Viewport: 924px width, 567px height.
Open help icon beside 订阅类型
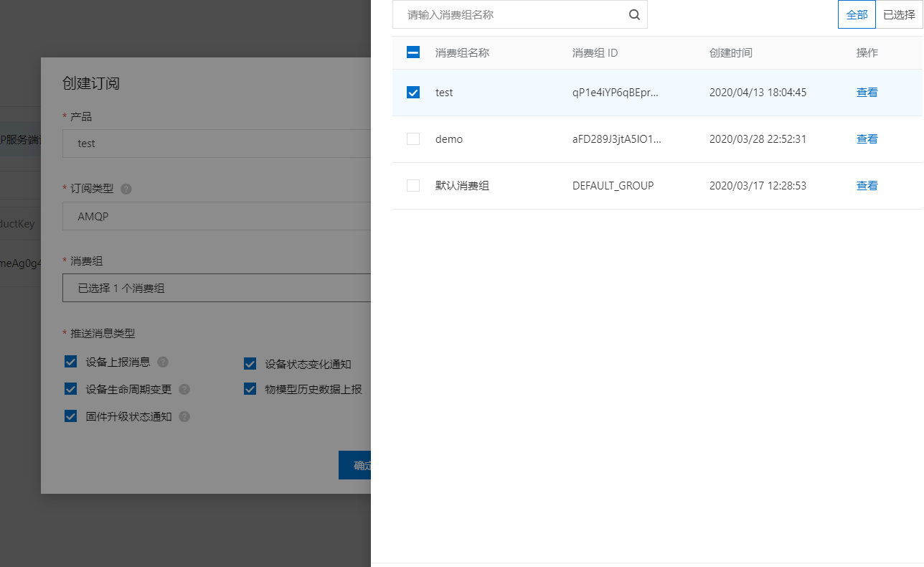tap(126, 189)
